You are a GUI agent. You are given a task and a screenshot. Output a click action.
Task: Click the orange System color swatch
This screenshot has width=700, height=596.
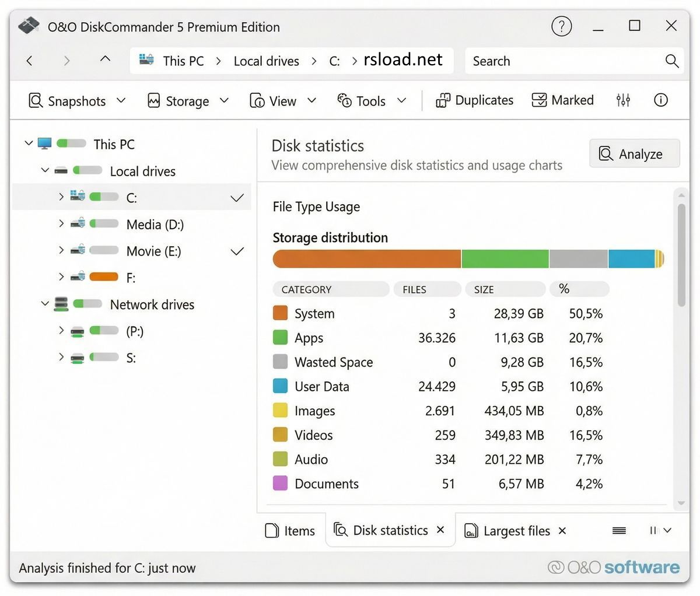[281, 313]
